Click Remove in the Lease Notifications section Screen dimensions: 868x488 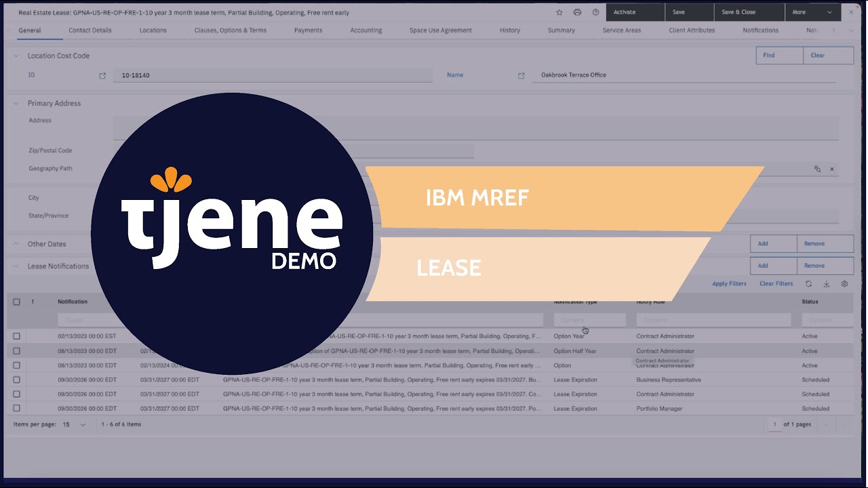[x=825, y=266]
